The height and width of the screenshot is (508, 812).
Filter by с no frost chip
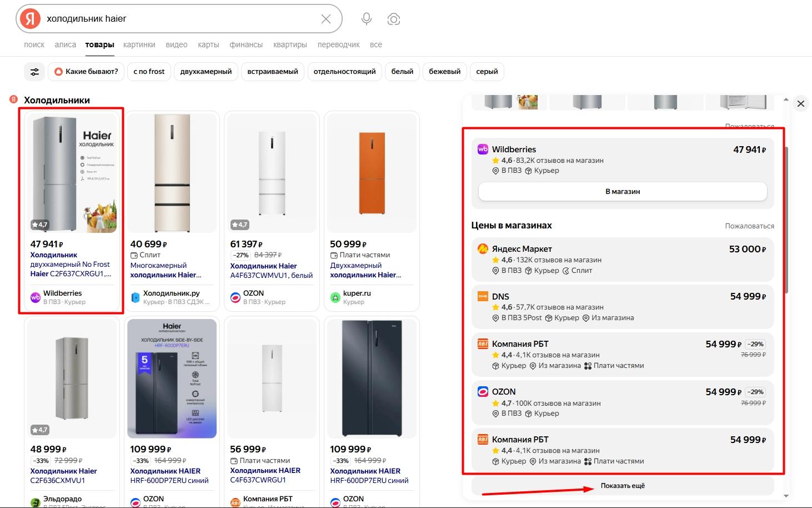[149, 72]
